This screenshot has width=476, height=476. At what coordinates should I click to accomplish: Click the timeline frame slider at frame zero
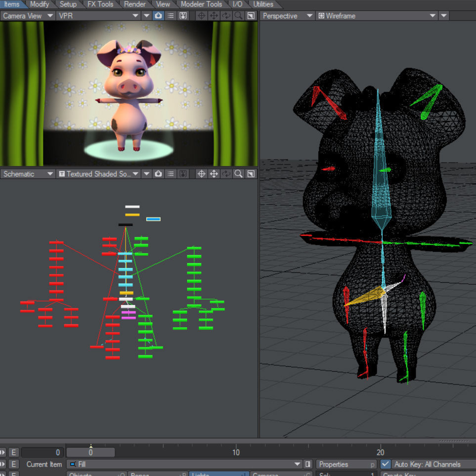point(90,452)
